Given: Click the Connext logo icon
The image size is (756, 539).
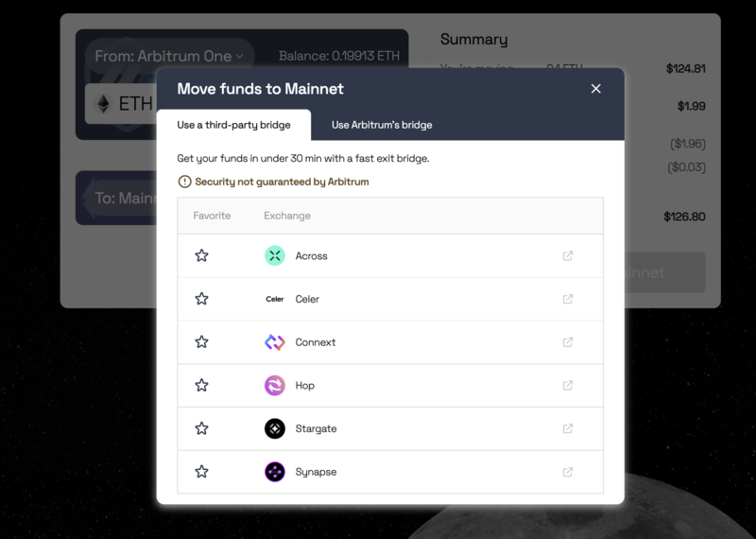Looking at the screenshot, I should tap(275, 342).
